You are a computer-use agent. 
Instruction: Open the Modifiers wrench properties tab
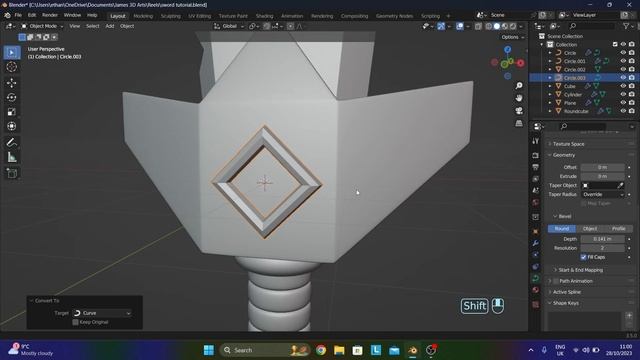coord(536,243)
